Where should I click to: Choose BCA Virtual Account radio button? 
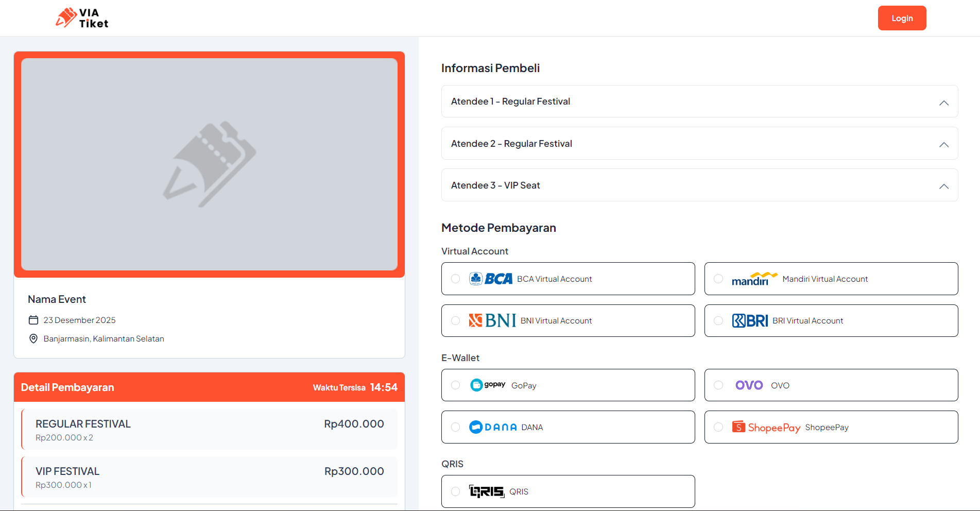tap(455, 279)
